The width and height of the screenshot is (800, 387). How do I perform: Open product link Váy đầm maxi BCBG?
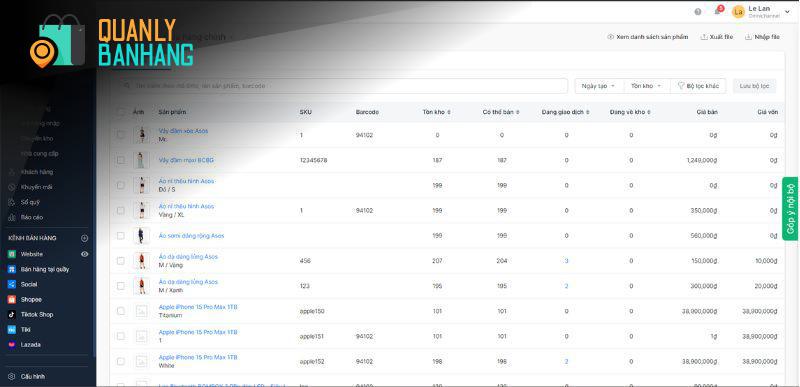(186, 160)
